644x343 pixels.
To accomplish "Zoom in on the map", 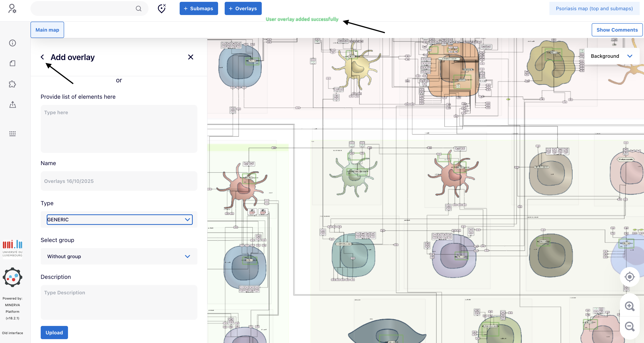I will [629, 306].
